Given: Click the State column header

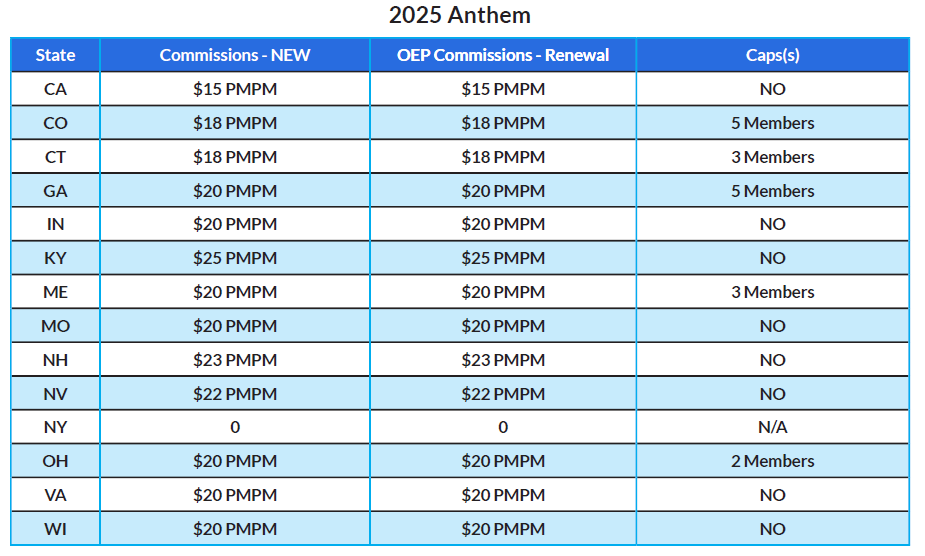Looking at the screenshot, I should (55, 55).
